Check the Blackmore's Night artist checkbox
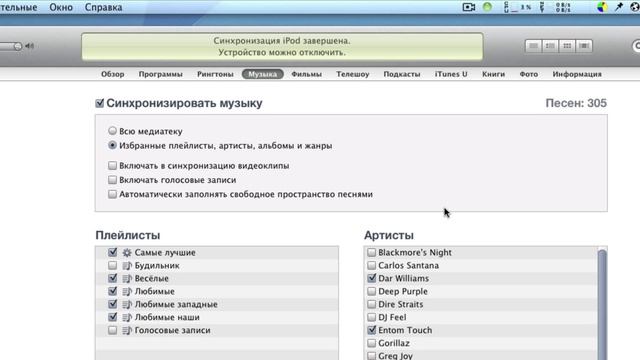The image size is (640, 360). pyautogui.click(x=371, y=252)
